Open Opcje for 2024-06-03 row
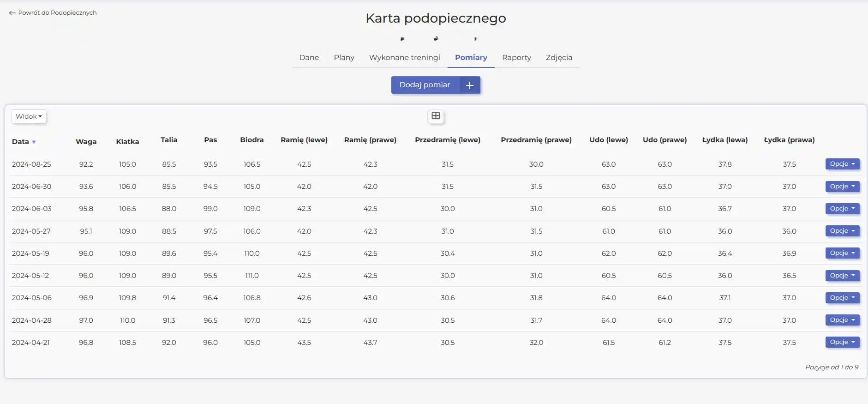868x404 pixels. pos(842,209)
